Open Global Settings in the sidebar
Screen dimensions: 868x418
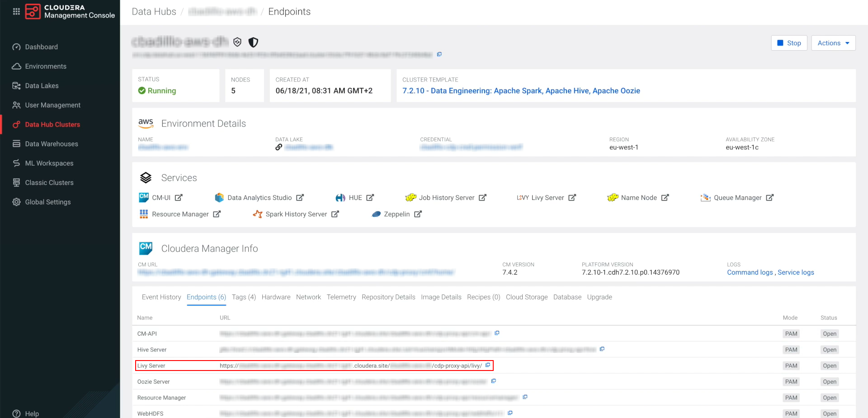pyautogui.click(x=47, y=203)
